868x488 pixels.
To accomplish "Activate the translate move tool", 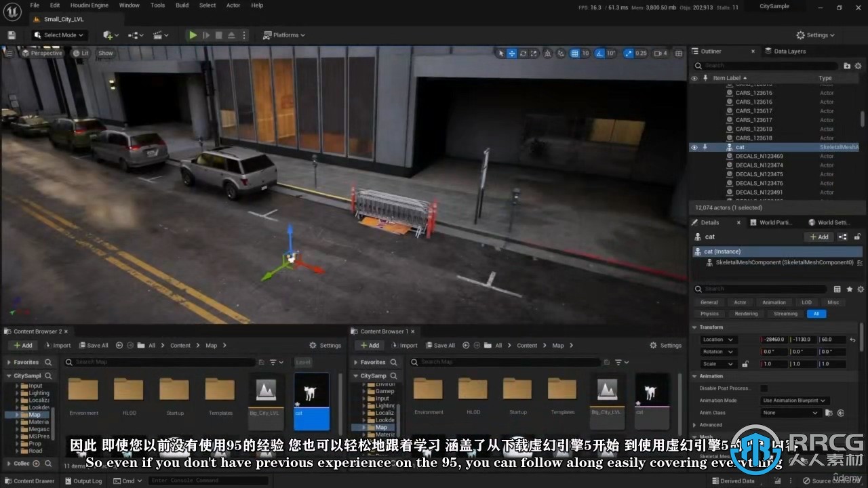I will click(x=512, y=53).
